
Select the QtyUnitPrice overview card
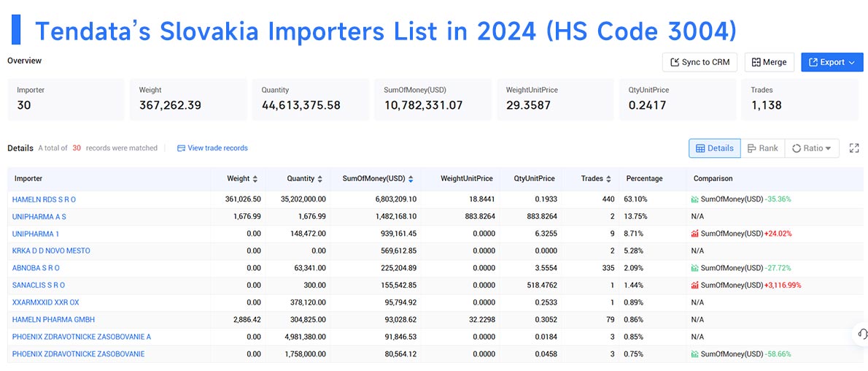[678, 99]
